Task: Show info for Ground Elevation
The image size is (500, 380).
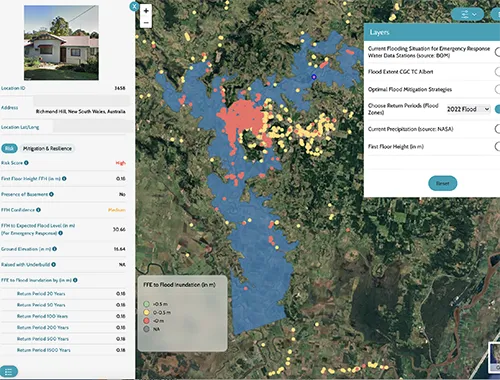Action: click(54, 249)
